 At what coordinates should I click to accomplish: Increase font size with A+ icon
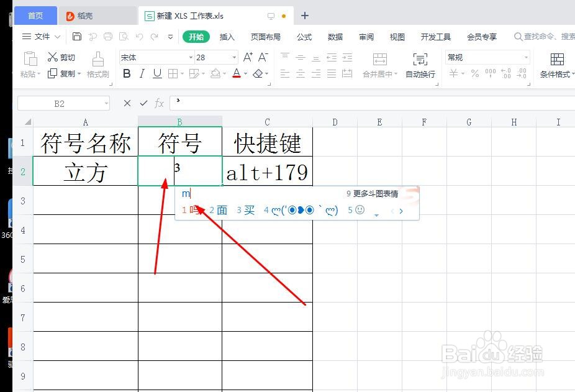pos(248,57)
